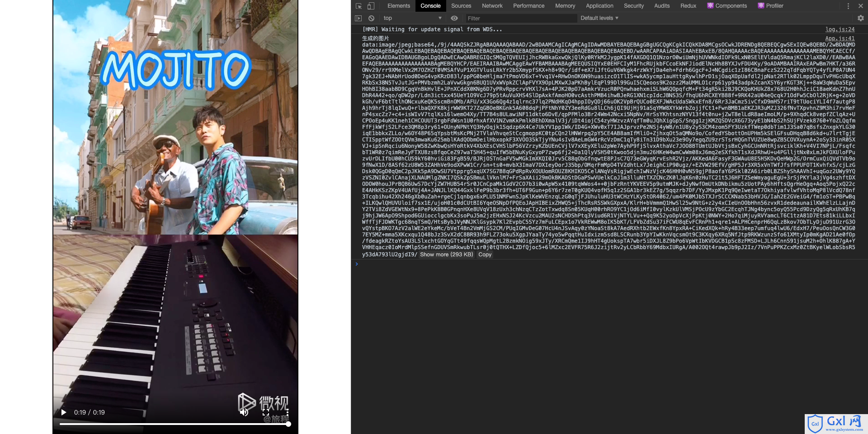
Task: Open console settings gear
Action: pos(861,18)
